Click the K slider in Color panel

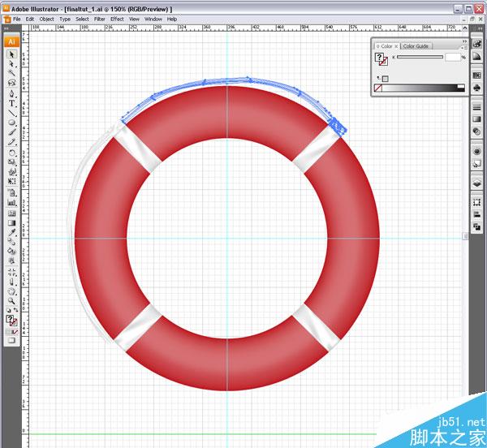tap(420, 57)
